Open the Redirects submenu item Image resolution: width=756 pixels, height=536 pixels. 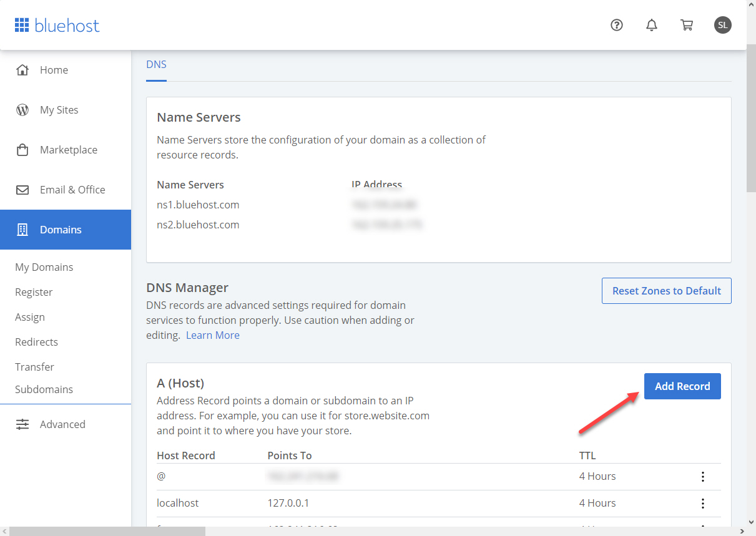point(36,342)
